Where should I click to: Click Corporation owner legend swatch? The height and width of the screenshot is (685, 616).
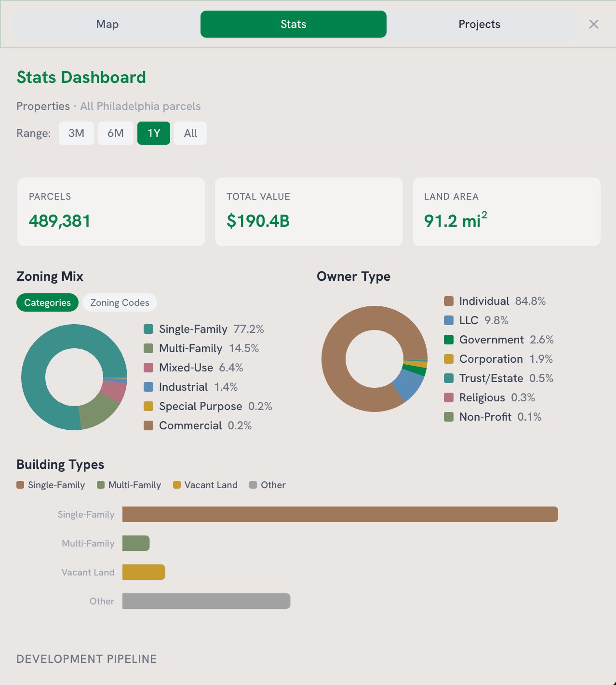pos(449,359)
